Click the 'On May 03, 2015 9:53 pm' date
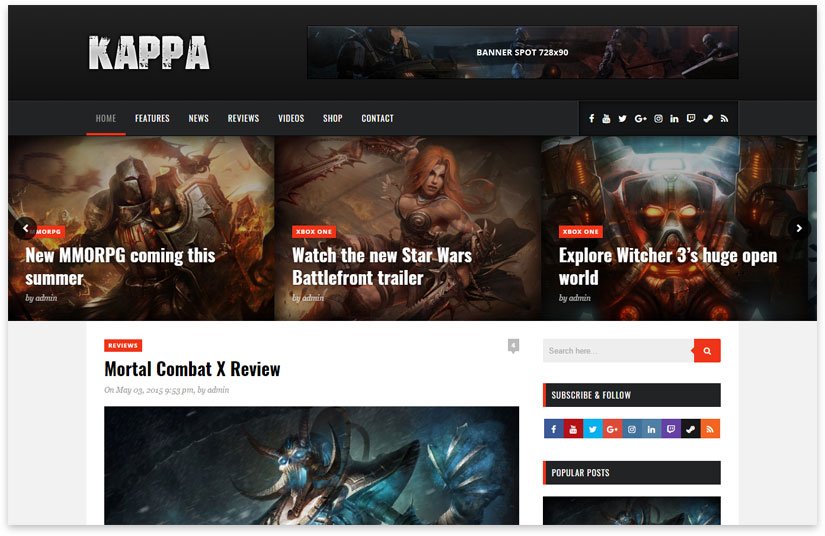825x536 pixels. [149, 390]
